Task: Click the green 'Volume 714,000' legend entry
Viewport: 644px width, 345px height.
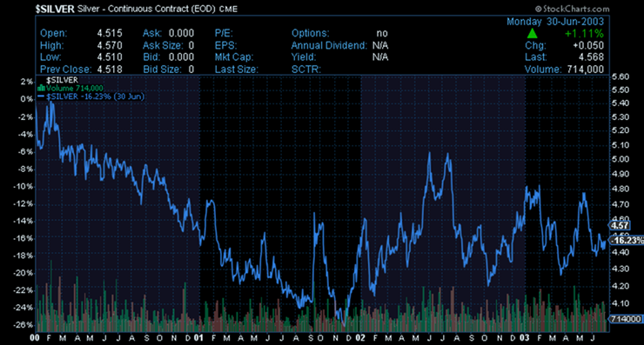Action: click(74, 88)
